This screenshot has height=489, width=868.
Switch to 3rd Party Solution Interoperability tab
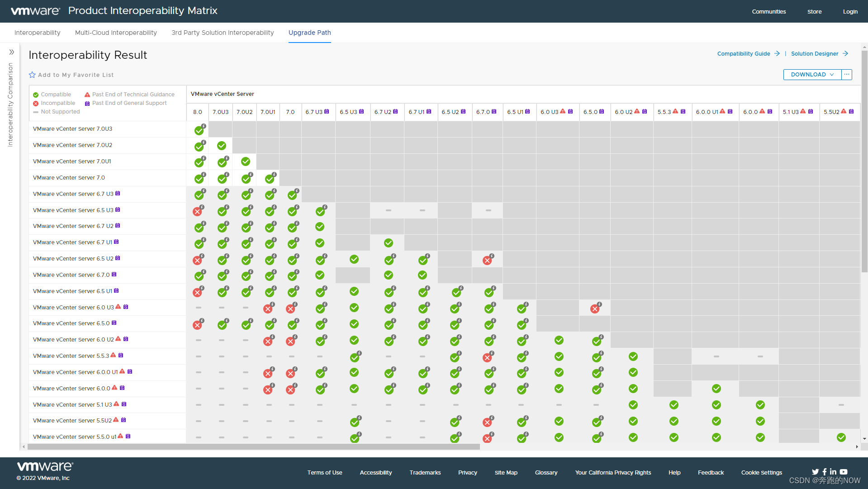coord(223,33)
